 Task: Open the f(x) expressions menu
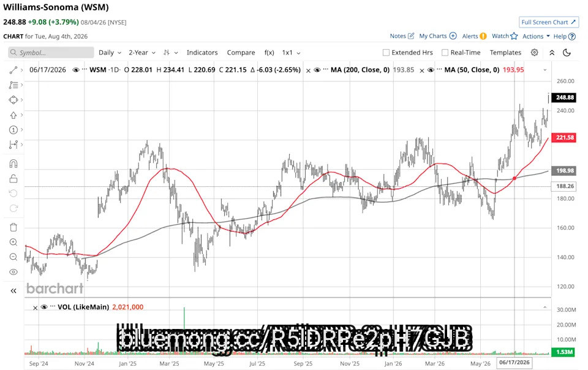coord(269,53)
